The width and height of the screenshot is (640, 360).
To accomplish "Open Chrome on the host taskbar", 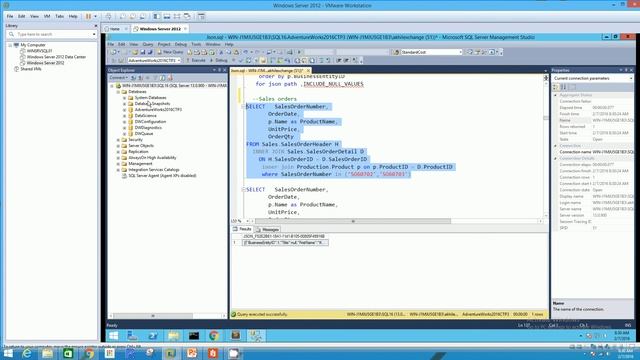I will tap(89, 353).
